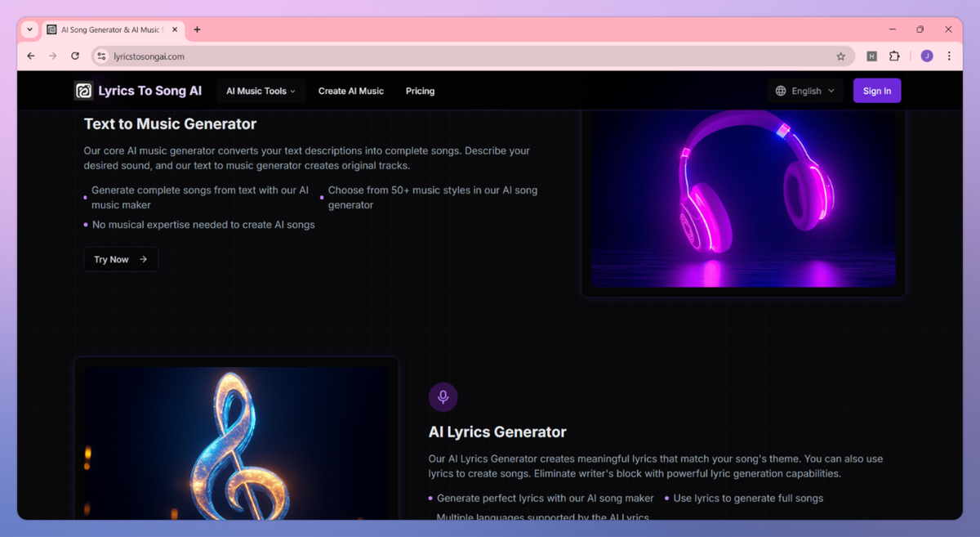
Task: Reload the page with the refresh icon
Action: click(75, 56)
